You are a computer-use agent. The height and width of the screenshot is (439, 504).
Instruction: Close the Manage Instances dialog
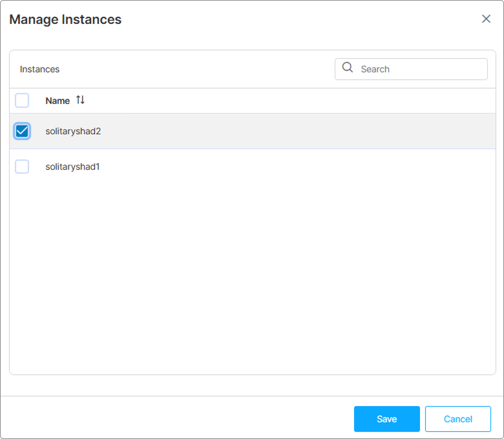click(x=486, y=19)
